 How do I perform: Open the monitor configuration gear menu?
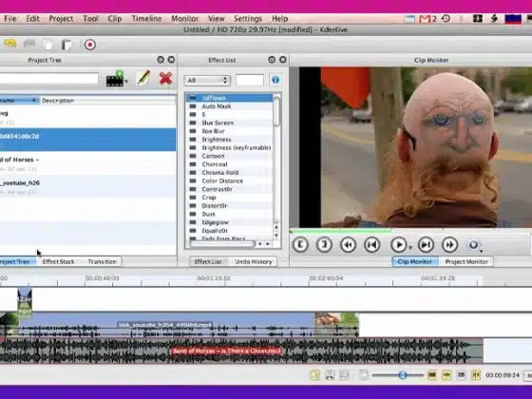point(474,245)
